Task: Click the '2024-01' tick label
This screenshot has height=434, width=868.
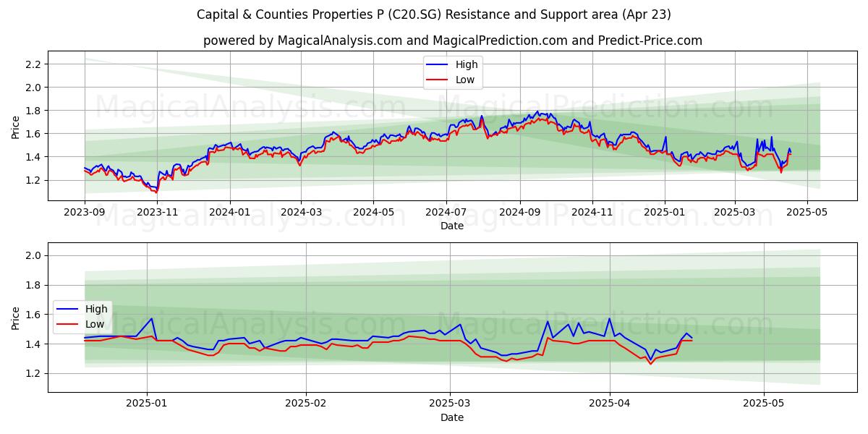Action: click(231, 212)
